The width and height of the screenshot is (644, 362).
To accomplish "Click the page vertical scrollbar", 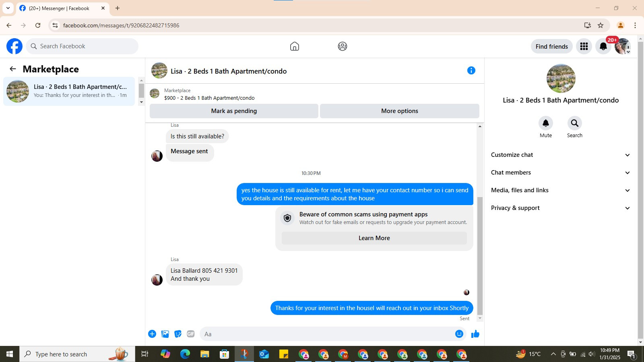I will tap(640, 190).
